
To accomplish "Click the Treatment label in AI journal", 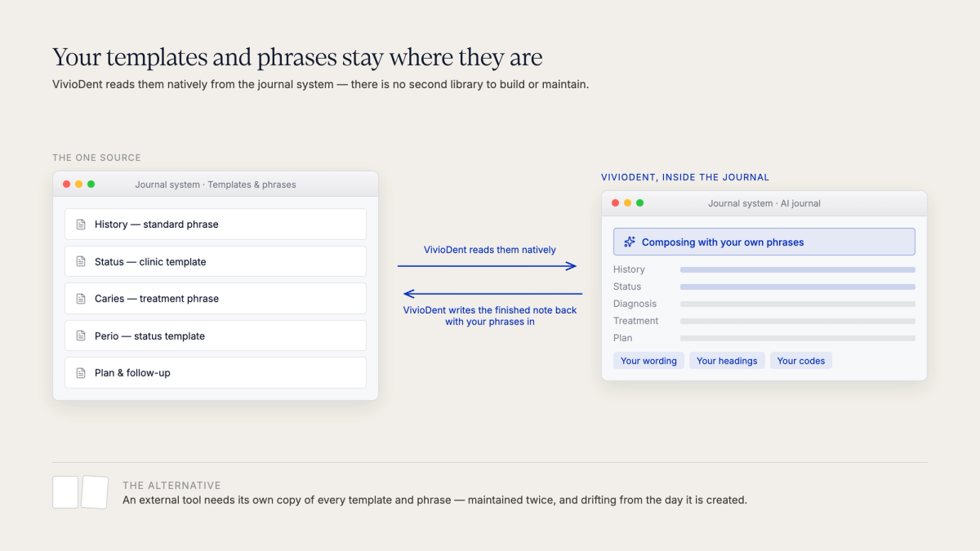I will click(x=635, y=321).
